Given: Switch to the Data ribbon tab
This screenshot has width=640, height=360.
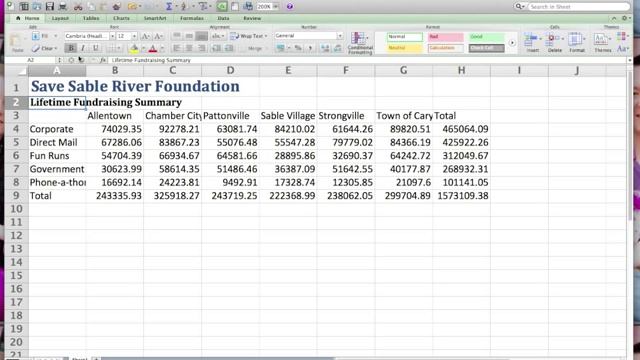Looking at the screenshot, I should pos(223,18).
